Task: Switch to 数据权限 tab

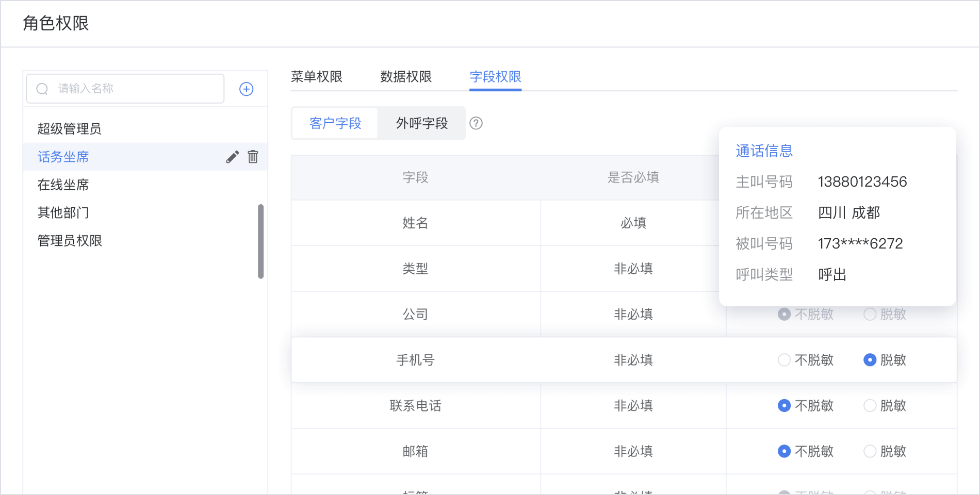Action: coord(406,77)
